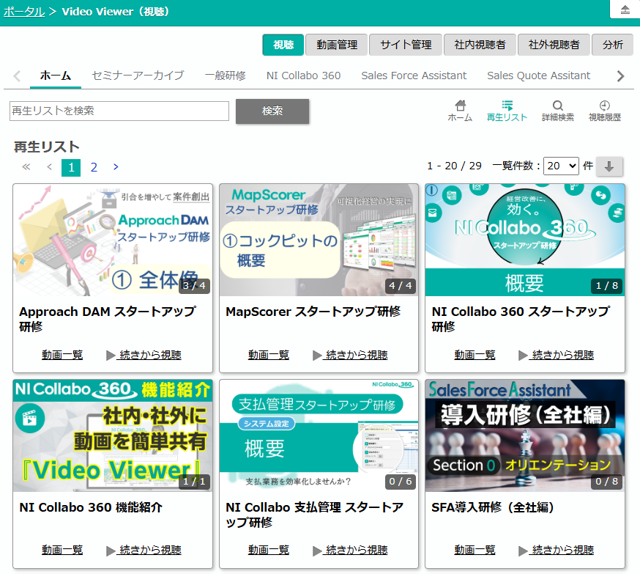Click title NI Collabo 360 機能紹介
The width and height of the screenshot is (640, 574).
(x=91, y=507)
